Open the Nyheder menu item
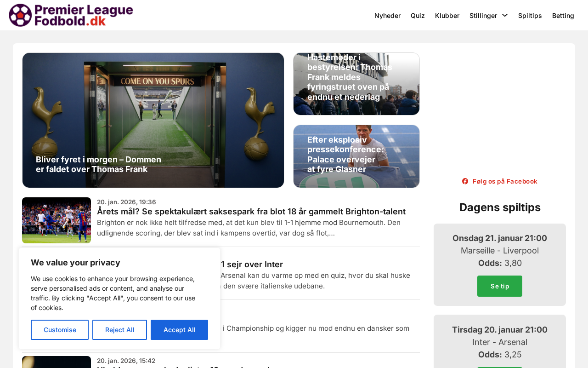 [387, 16]
